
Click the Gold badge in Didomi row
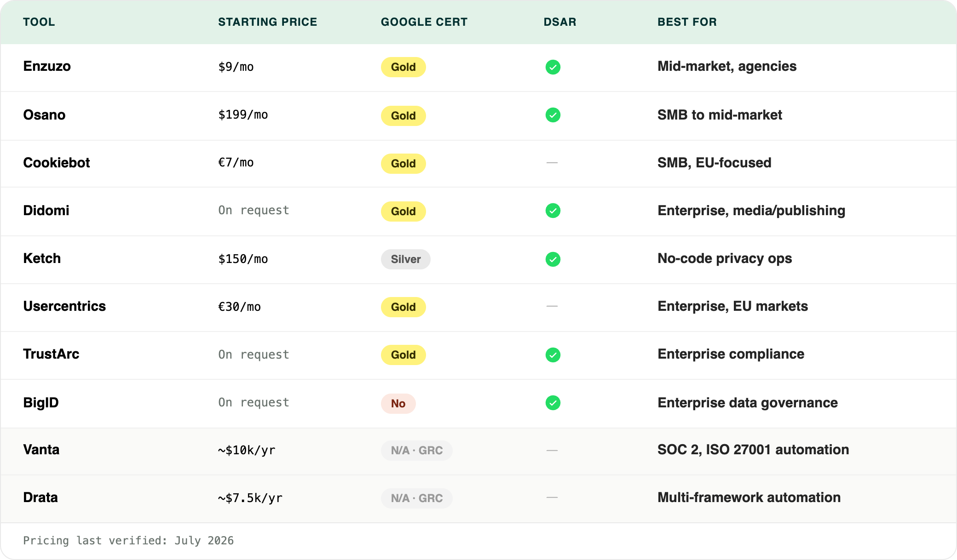(403, 211)
